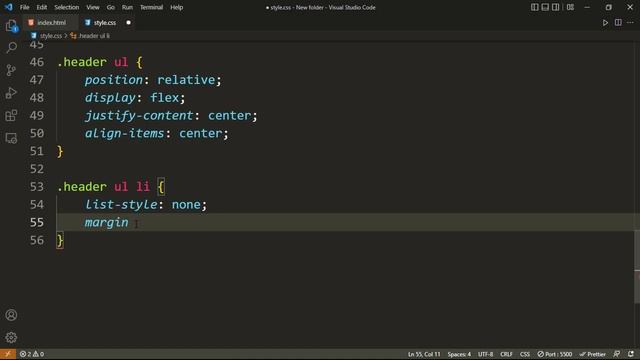Open the More Actions ellipsis menu
Viewport: 640px width, 360px height.
631,23
